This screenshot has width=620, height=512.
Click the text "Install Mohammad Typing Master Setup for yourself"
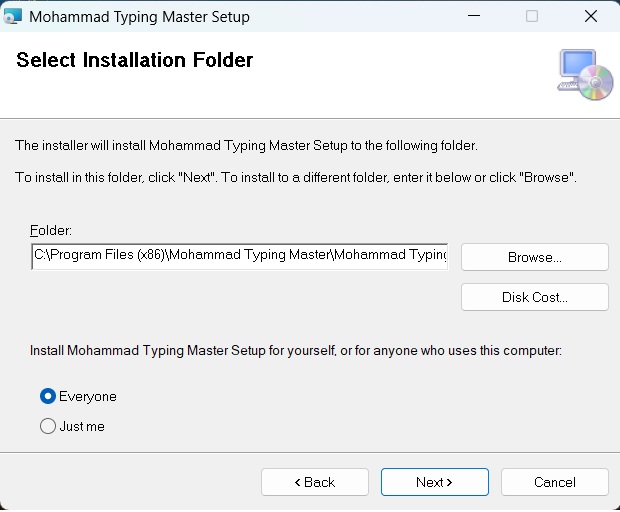pos(183,351)
